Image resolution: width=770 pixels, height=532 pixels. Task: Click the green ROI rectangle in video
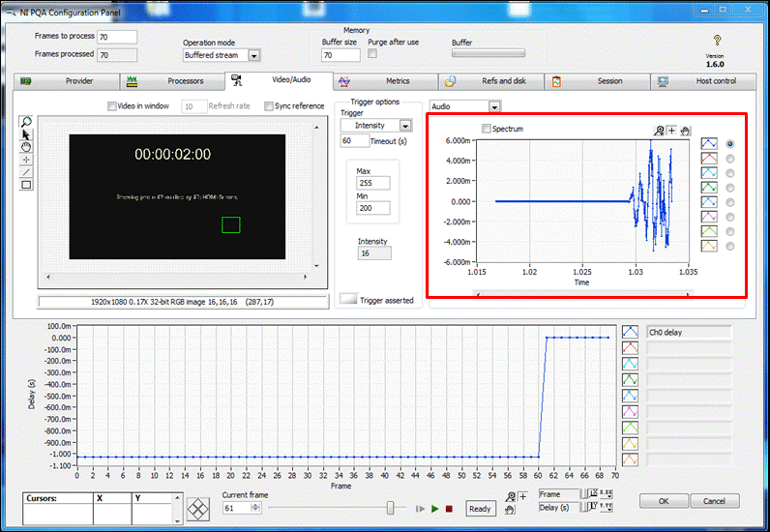(231, 225)
